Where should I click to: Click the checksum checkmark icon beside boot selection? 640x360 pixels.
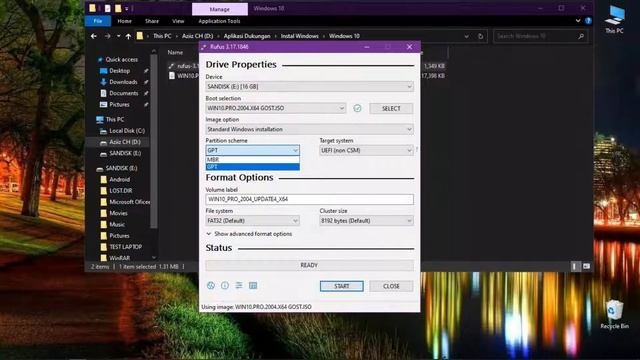pyautogui.click(x=357, y=108)
